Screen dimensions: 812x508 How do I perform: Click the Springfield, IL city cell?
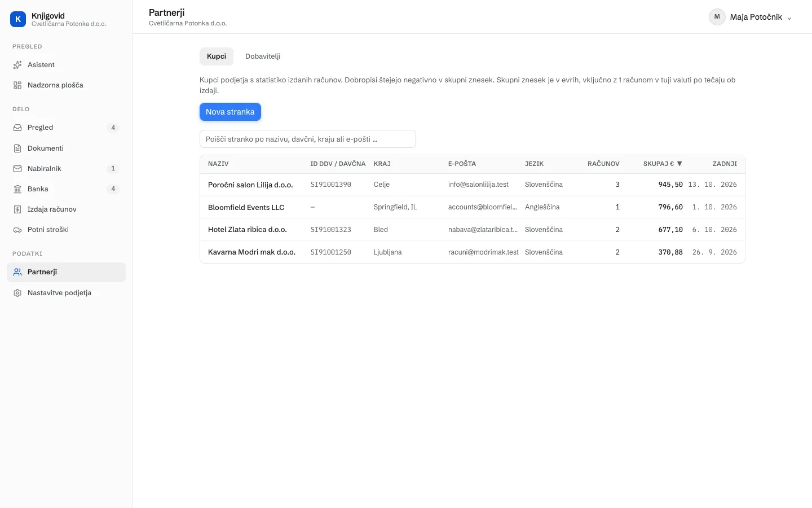tap(395, 207)
